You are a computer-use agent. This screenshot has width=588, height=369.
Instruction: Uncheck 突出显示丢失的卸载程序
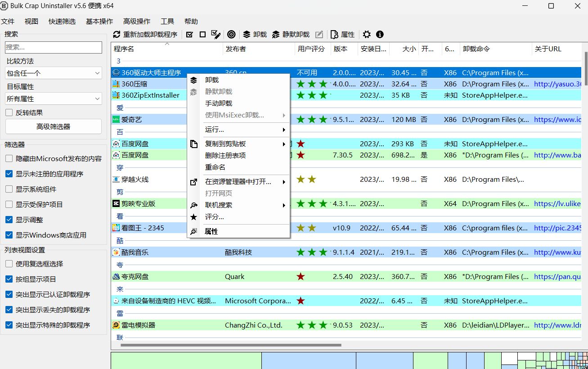(9, 310)
